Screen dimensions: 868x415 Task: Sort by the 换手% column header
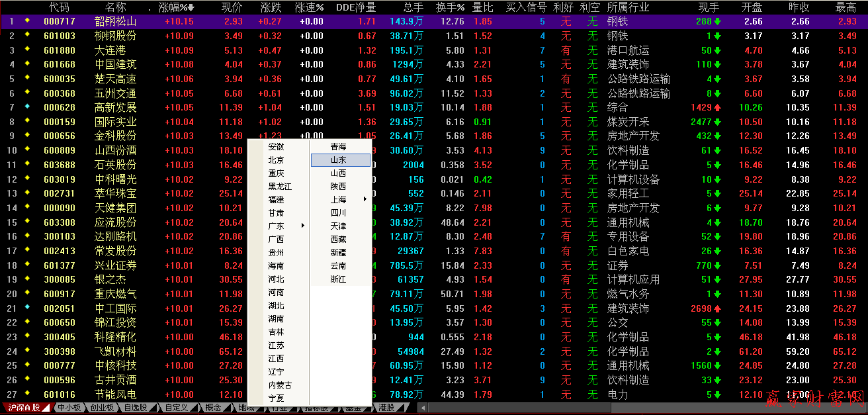450,8
